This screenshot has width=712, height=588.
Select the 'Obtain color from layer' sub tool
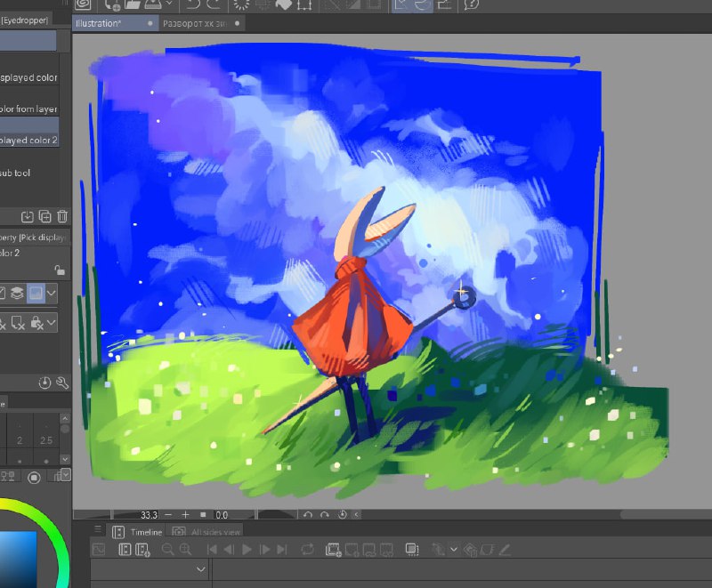[x=29, y=109]
